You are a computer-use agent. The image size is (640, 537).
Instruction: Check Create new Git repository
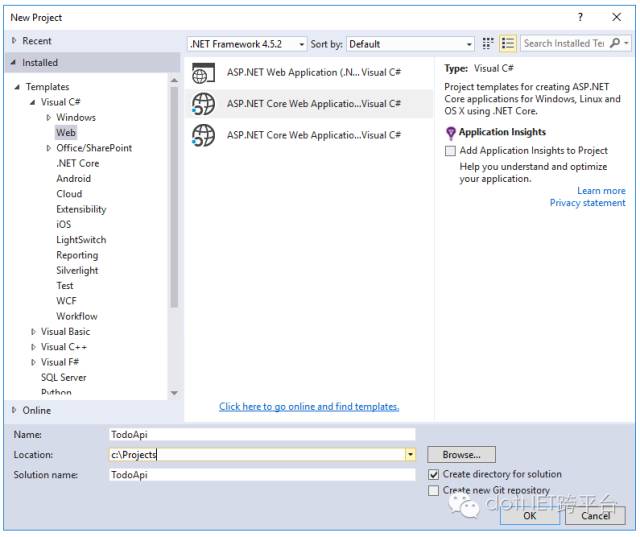click(433, 490)
